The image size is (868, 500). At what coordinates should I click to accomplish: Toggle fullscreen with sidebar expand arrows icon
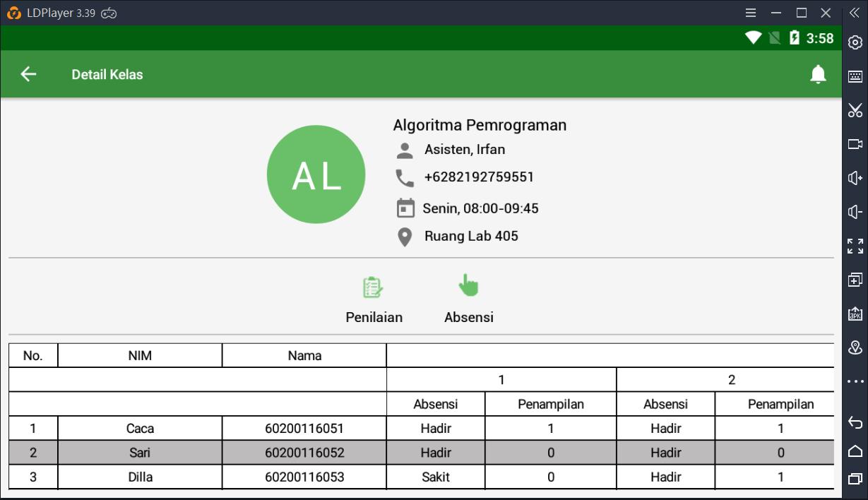(855, 246)
